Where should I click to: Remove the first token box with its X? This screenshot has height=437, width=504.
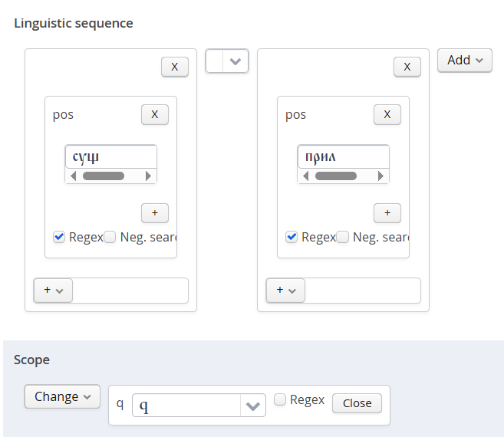tap(174, 67)
